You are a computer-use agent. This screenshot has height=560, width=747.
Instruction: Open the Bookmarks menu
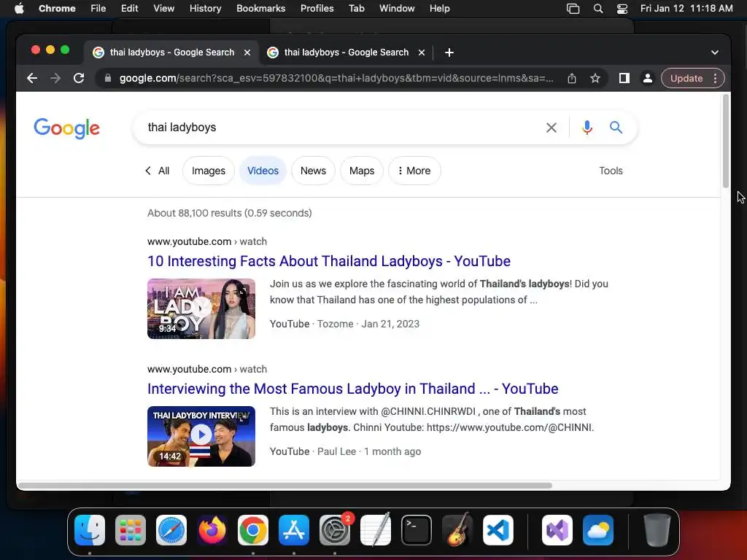tap(260, 9)
